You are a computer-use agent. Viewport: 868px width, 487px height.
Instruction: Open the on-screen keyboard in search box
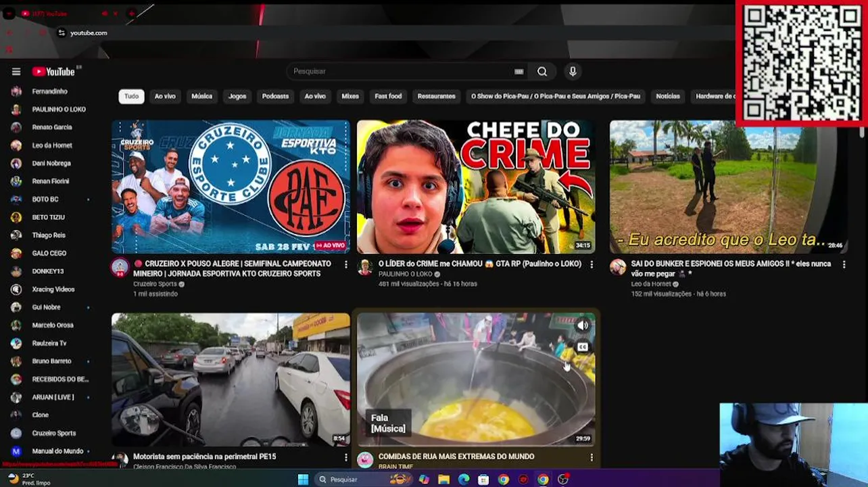pyautogui.click(x=519, y=72)
